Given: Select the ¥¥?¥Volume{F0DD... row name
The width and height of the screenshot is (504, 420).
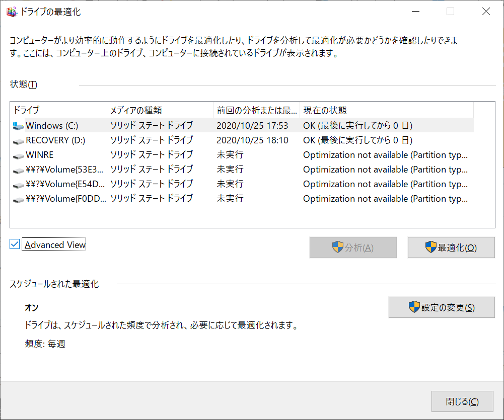Looking at the screenshot, I should 65,199.
